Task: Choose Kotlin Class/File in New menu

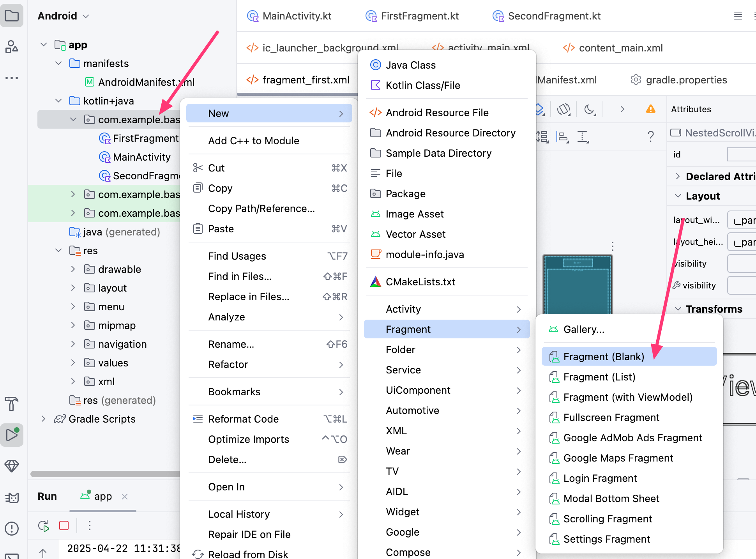Action: [423, 85]
